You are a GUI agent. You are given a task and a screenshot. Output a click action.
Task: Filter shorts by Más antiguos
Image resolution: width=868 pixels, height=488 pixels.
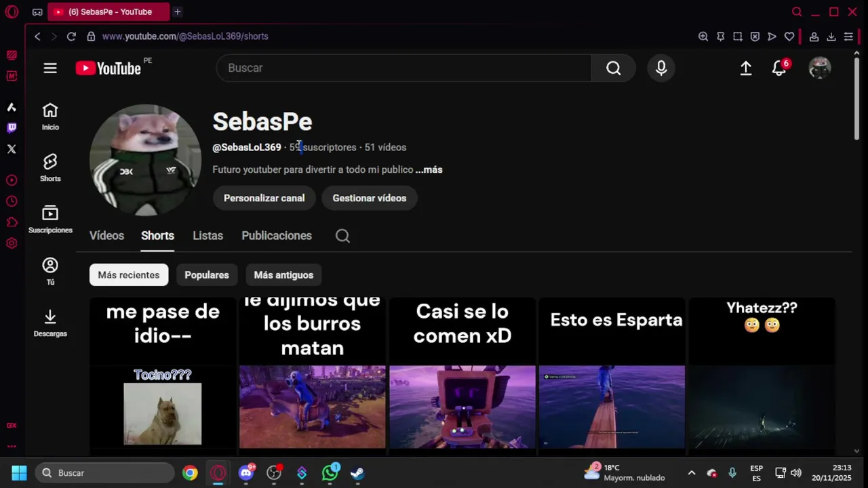click(x=283, y=274)
